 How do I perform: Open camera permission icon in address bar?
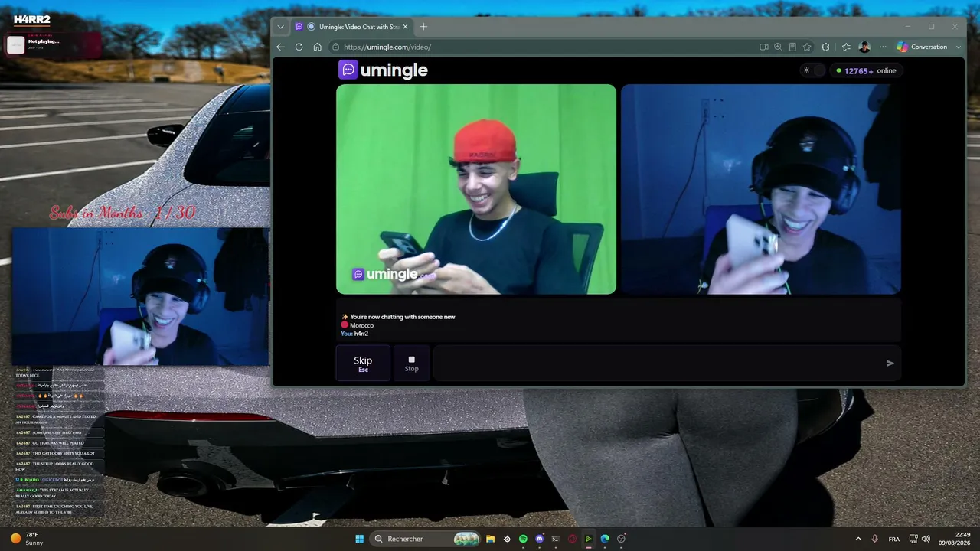(x=763, y=47)
